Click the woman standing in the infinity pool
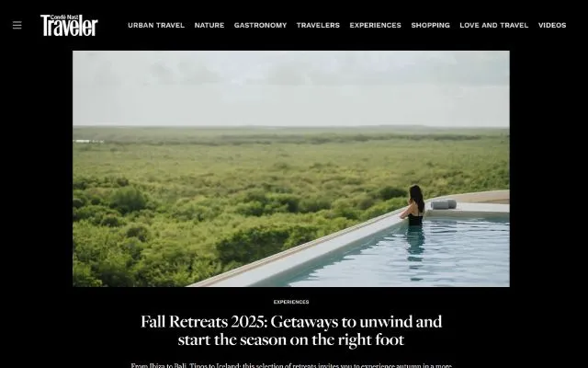588x368 pixels. coord(414,206)
